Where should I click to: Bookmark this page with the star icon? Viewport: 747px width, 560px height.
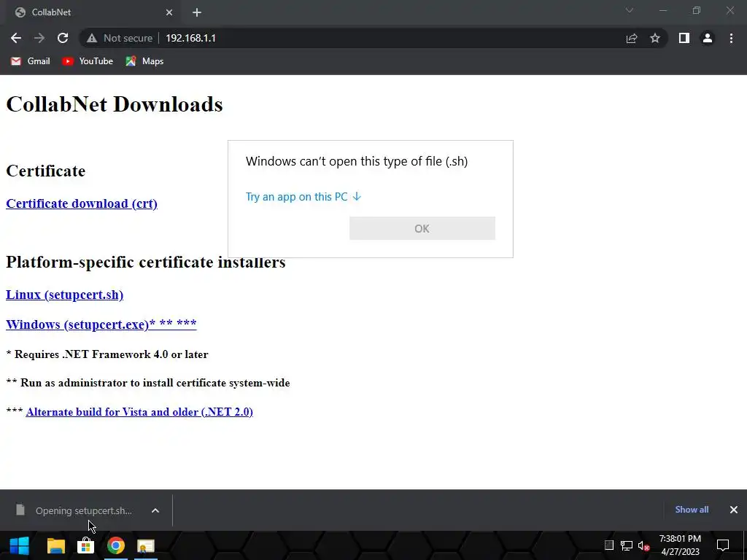click(655, 38)
